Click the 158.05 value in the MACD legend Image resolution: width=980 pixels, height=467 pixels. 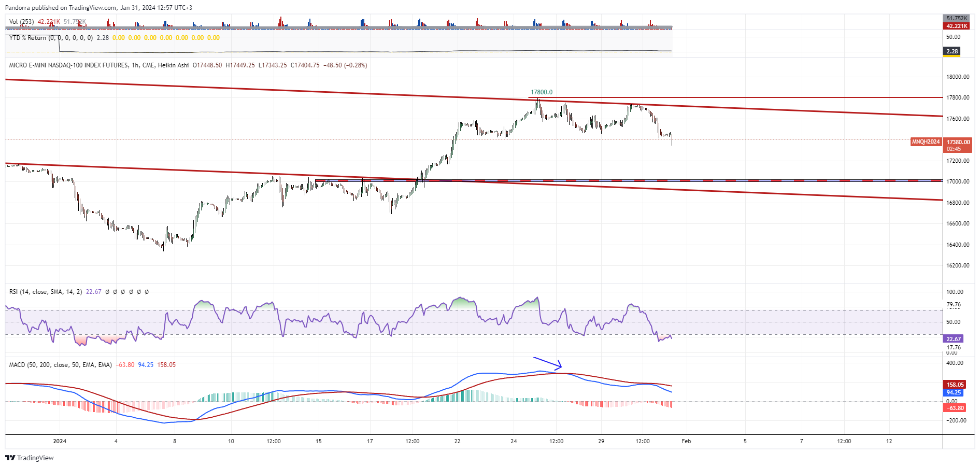(166, 365)
